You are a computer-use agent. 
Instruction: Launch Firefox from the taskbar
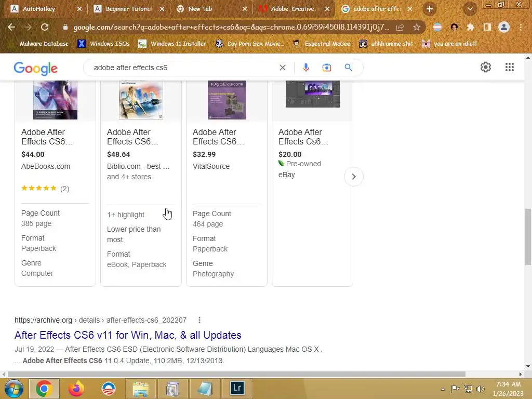[76, 389]
